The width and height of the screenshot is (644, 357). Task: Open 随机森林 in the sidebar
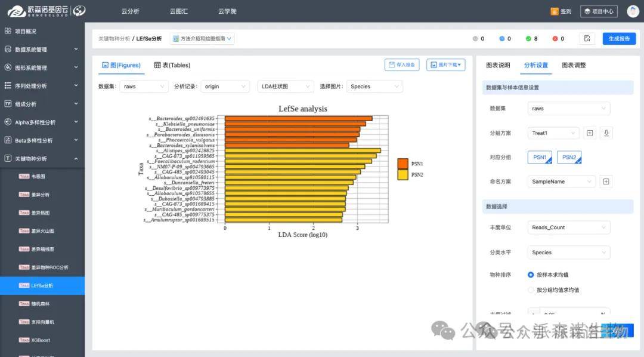point(42,304)
